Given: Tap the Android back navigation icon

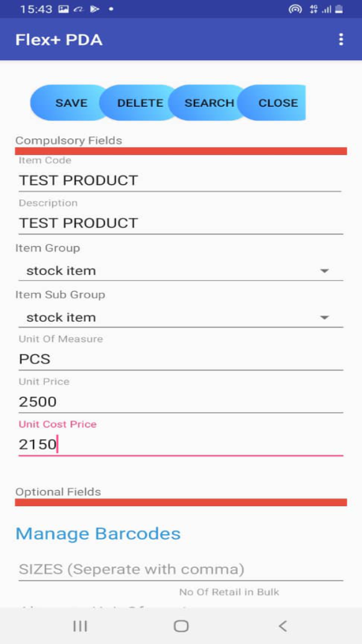Looking at the screenshot, I should [x=283, y=626].
